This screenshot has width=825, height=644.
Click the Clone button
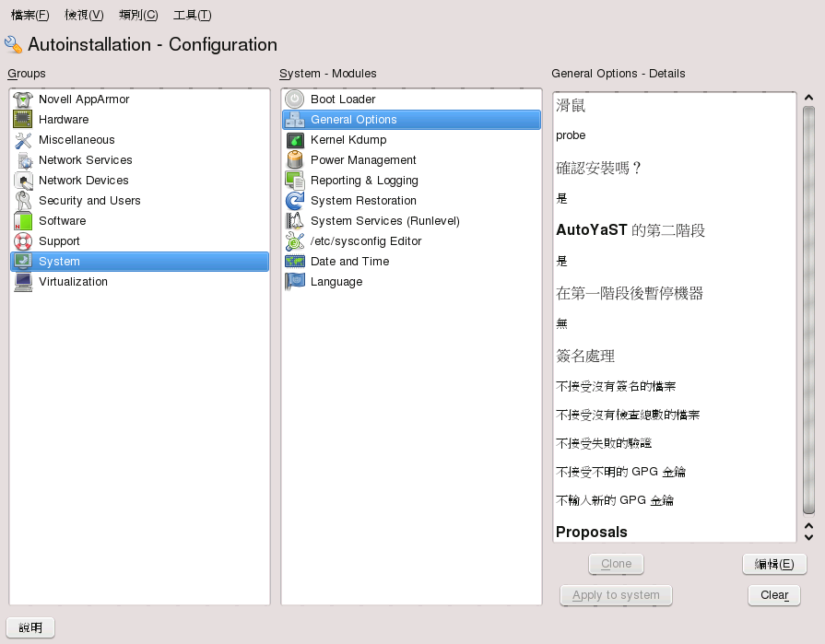click(x=616, y=564)
